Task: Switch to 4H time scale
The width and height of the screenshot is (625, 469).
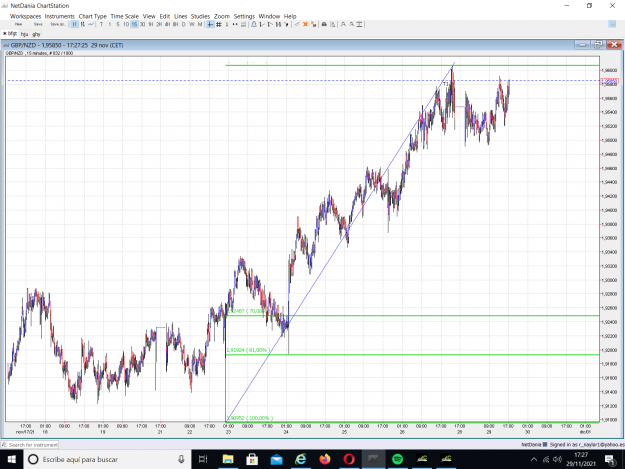Action: coord(167,24)
